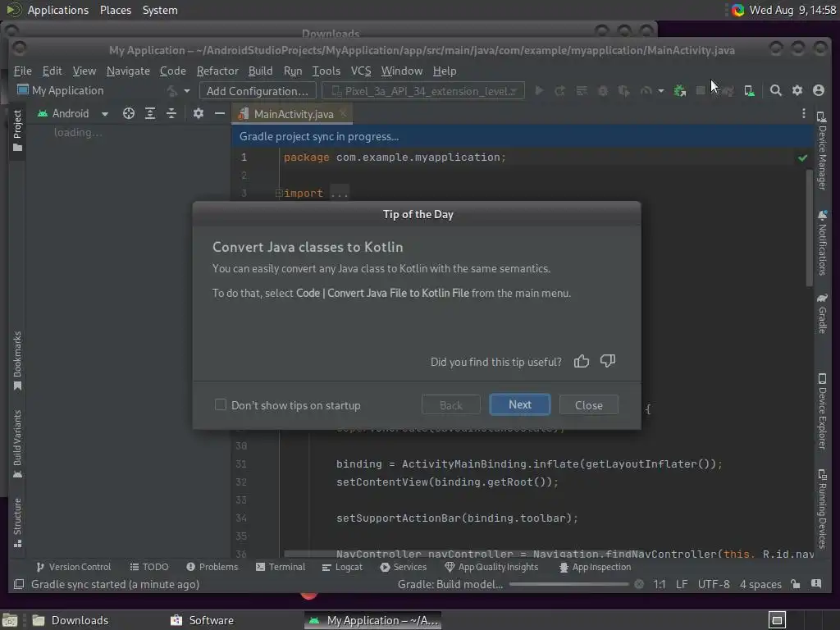The width and height of the screenshot is (840, 630).
Task: Open App Inspection tool window
Action: (595, 567)
